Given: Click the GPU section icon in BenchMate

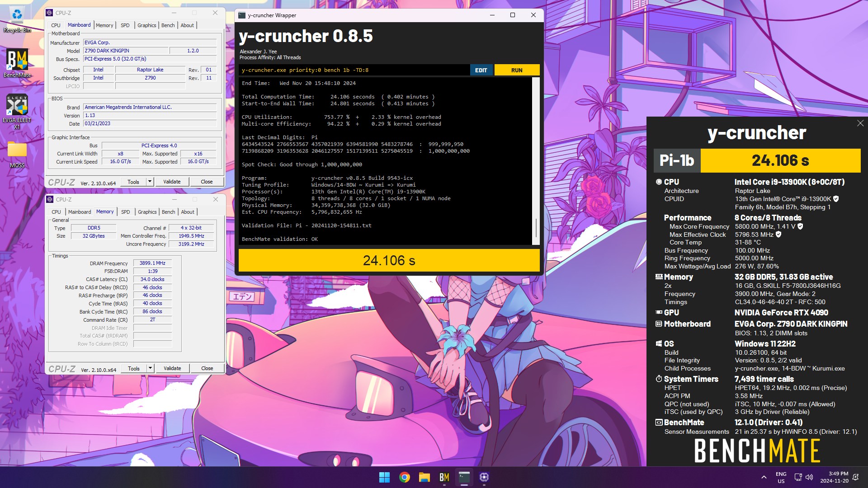Looking at the screenshot, I should [x=659, y=312].
